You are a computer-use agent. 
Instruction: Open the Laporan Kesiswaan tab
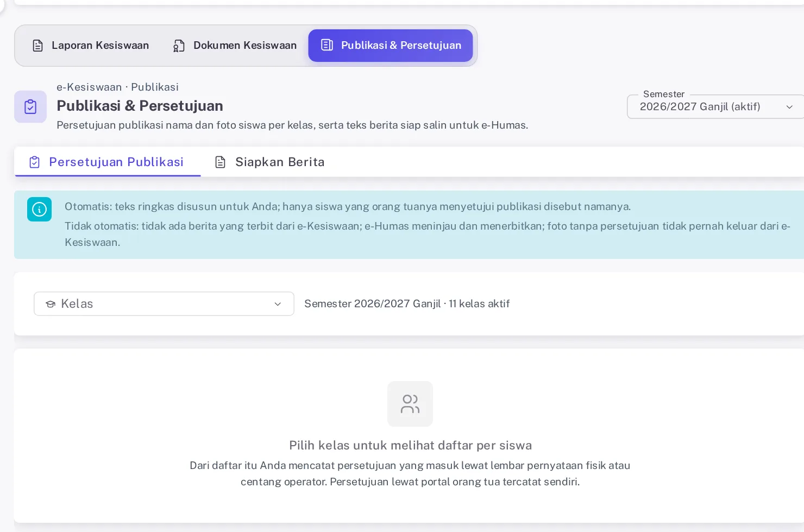pos(91,46)
